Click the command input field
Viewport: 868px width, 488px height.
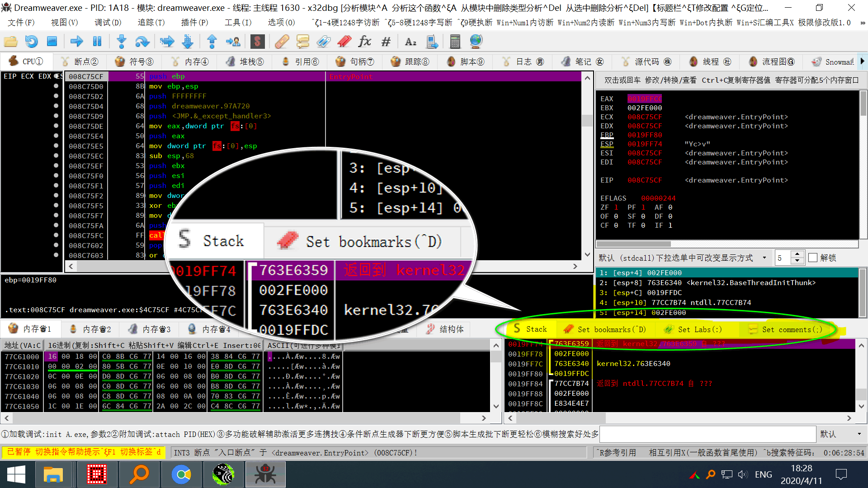708,434
